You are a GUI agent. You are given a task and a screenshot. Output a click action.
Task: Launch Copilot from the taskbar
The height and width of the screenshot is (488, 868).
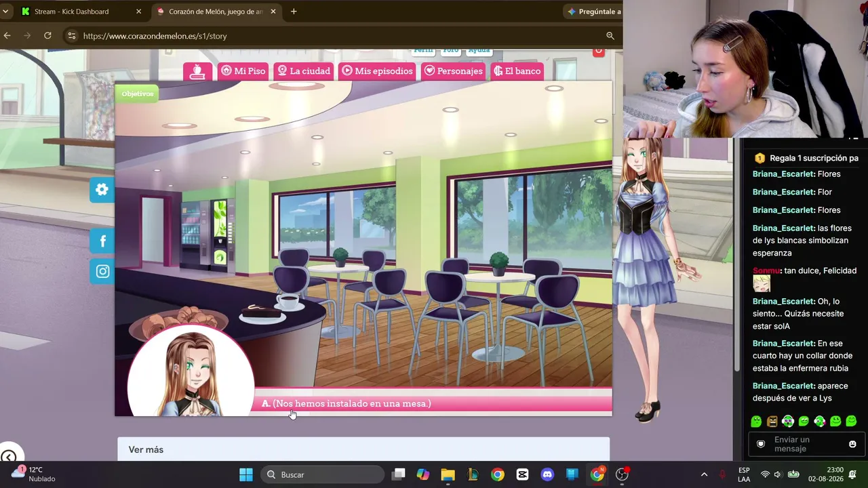tap(423, 474)
